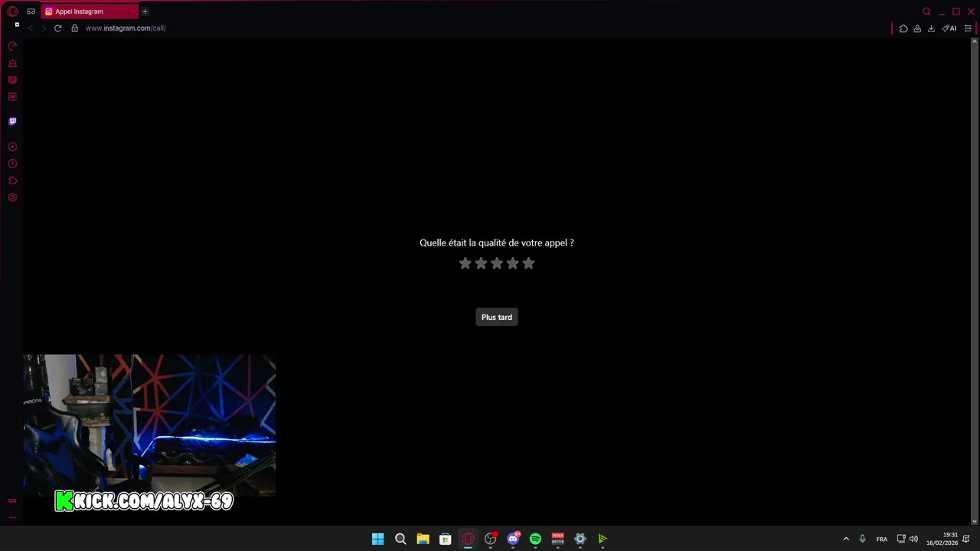
Task: Rate the call three stars
Action: click(x=497, y=263)
